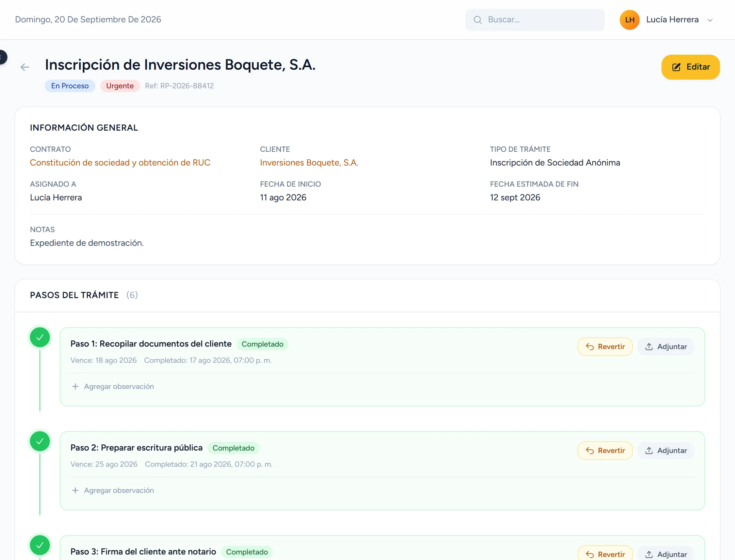Image resolution: width=735 pixels, height=560 pixels.
Task: Click the Paso 3: Firma del cliente title
Action: point(143,551)
